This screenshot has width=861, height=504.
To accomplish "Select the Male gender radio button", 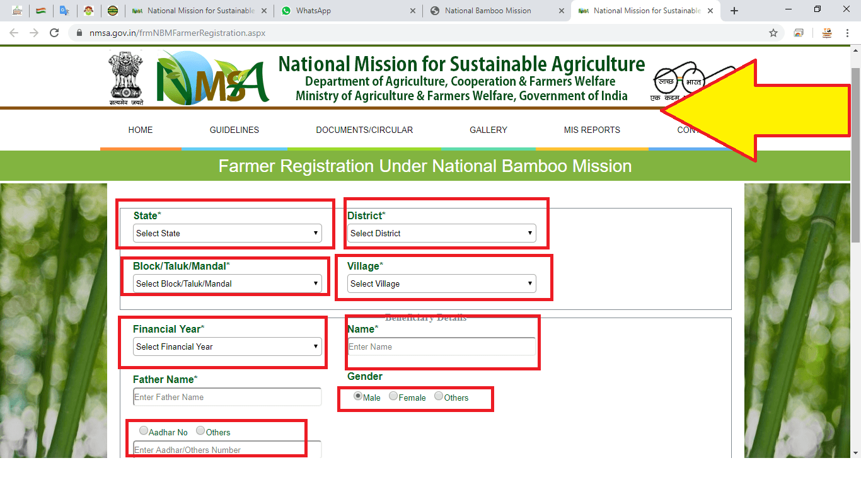I will (x=358, y=396).
